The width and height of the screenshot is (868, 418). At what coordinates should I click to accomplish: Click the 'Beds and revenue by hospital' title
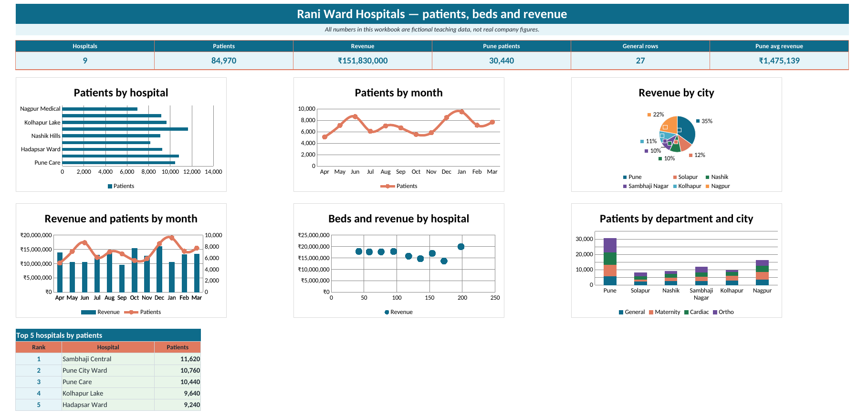398,219
